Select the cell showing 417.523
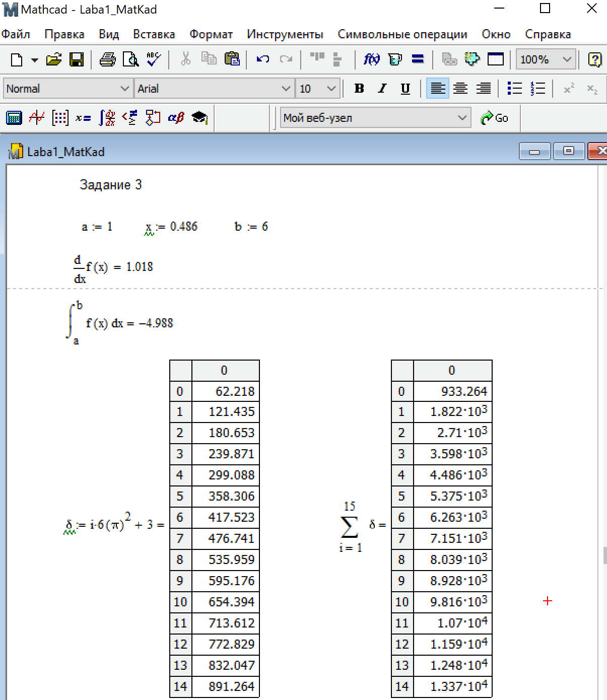 coord(226,517)
